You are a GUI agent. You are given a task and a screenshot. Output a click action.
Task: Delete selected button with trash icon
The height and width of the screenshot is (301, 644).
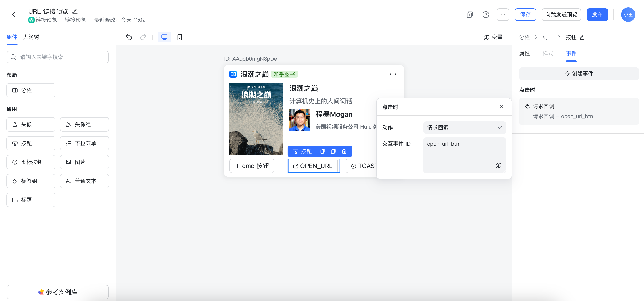click(x=344, y=151)
